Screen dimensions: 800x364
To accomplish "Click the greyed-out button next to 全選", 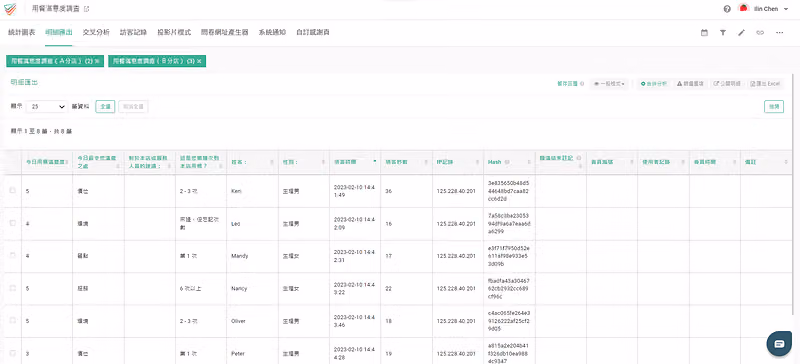I will coord(134,107).
